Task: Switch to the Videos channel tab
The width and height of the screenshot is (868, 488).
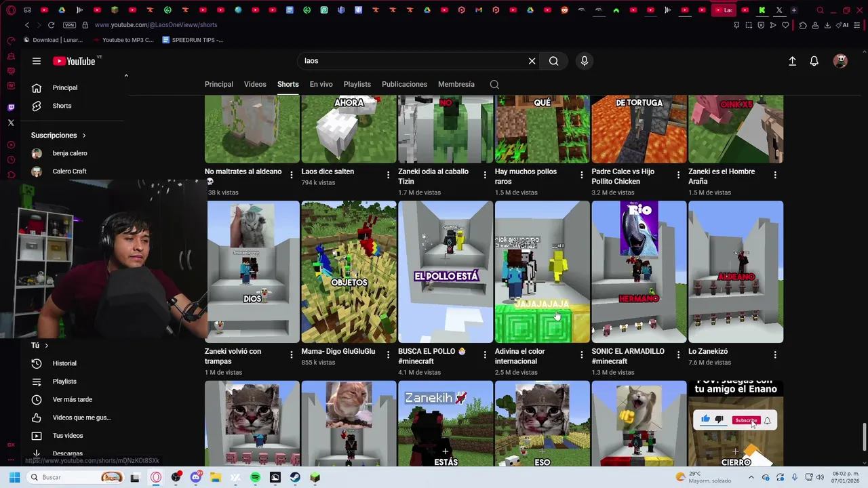Action: pyautogui.click(x=255, y=84)
